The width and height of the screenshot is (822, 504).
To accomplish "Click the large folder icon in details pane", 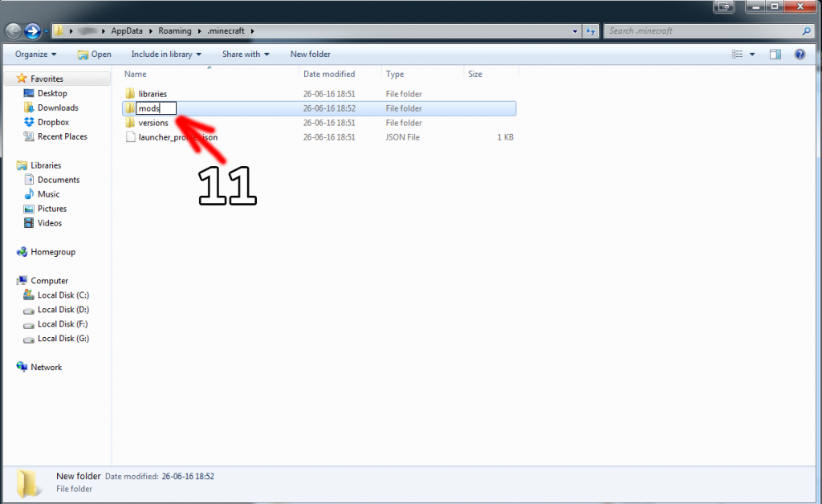I will point(27,483).
